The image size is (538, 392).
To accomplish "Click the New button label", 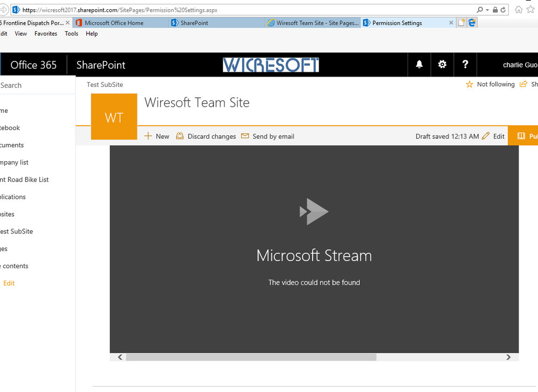I will [x=162, y=136].
